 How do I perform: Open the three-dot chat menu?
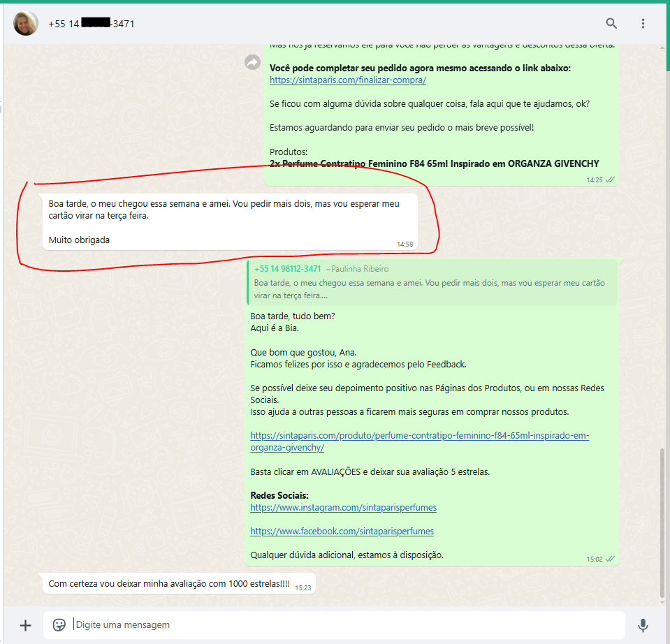643,24
